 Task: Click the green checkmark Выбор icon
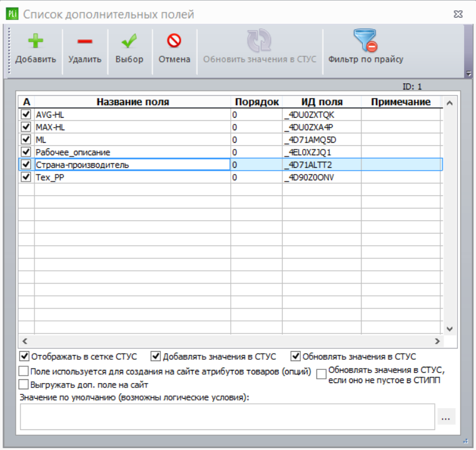point(129,41)
